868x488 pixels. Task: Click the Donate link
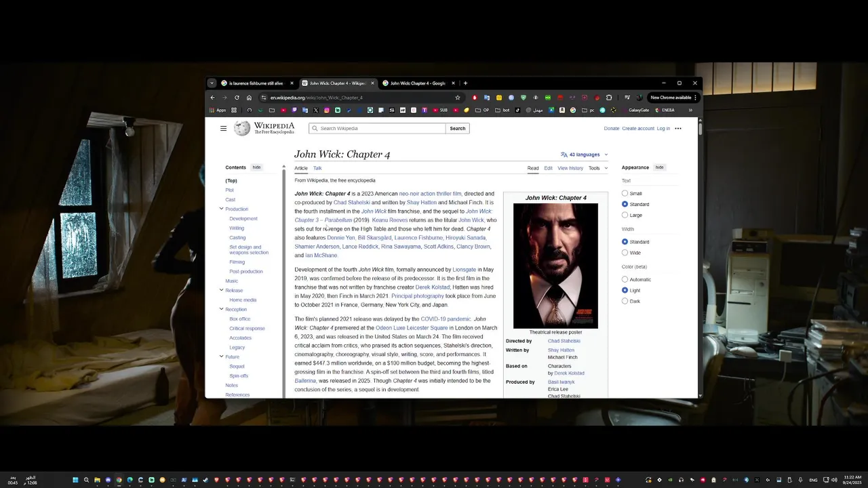(612, 128)
